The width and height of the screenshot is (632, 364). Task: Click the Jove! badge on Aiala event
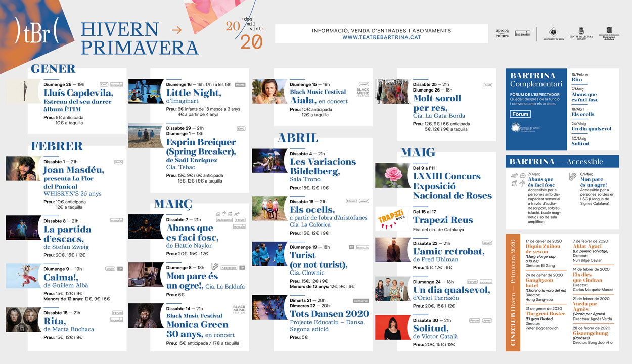pos(364,84)
